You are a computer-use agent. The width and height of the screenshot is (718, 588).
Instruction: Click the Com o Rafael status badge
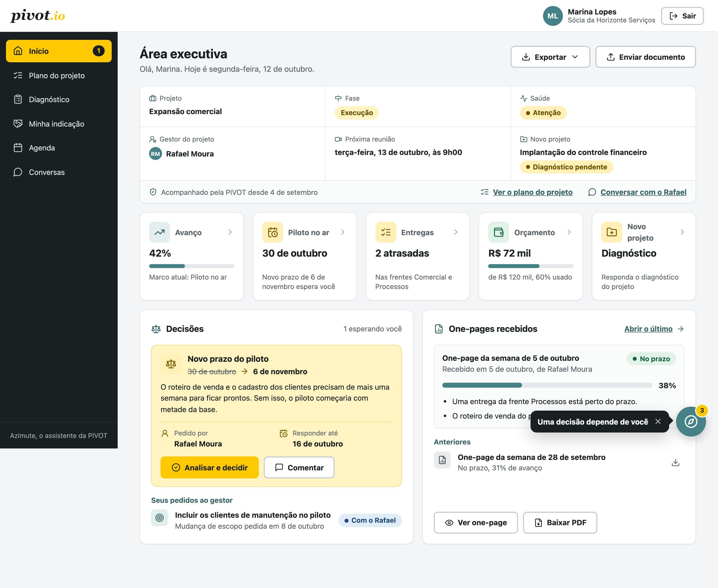tap(370, 520)
